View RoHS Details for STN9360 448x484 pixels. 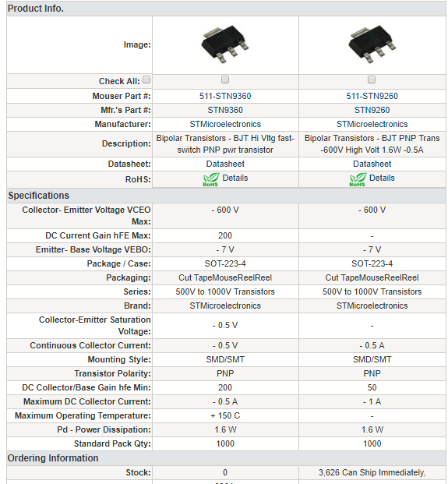click(235, 178)
